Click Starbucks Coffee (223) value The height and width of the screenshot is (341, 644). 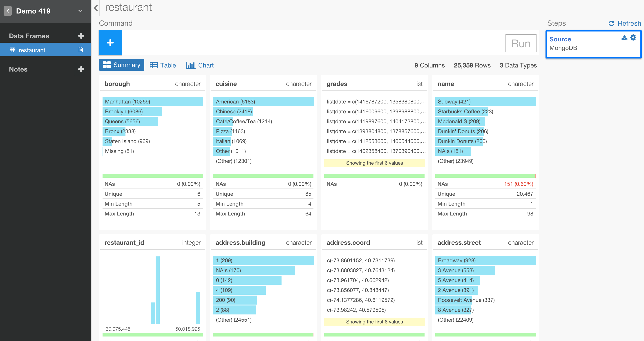click(465, 112)
